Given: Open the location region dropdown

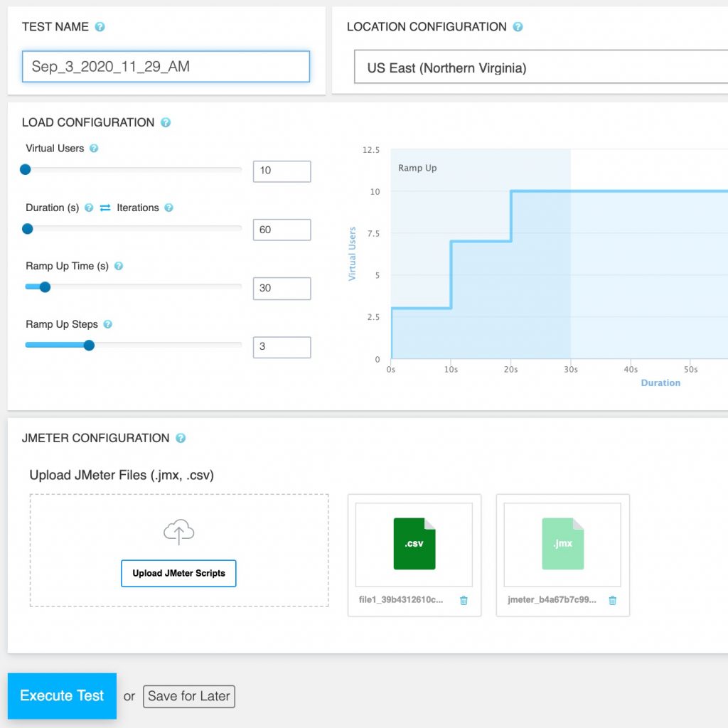Looking at the screenshot, I should click(x=533, y=69).
